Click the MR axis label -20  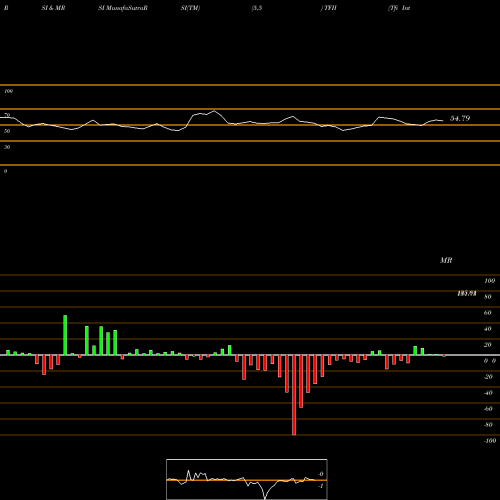(488, 377)
